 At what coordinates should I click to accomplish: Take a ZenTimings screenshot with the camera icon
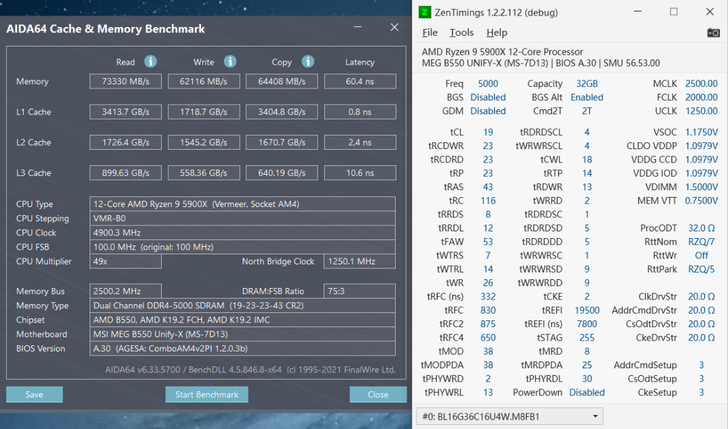coord(713,33)
